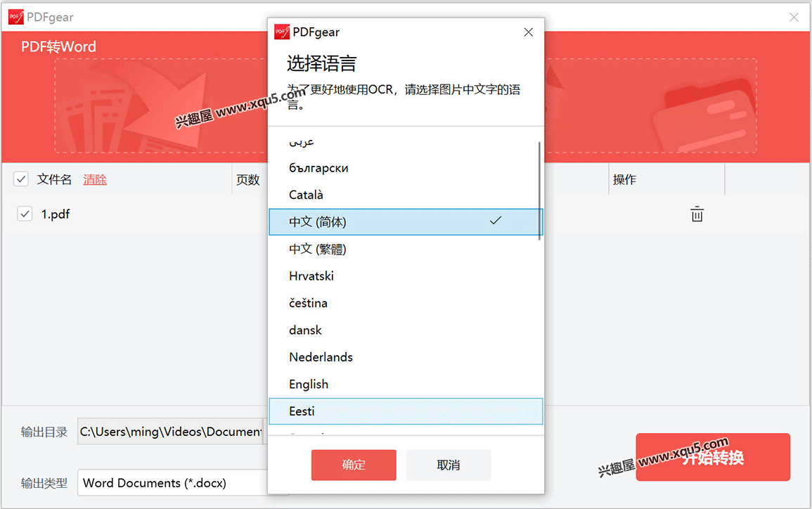Cancel the dialog with 取消
Viewport: 812px width, 509px height.
click(x=449, y=465)
